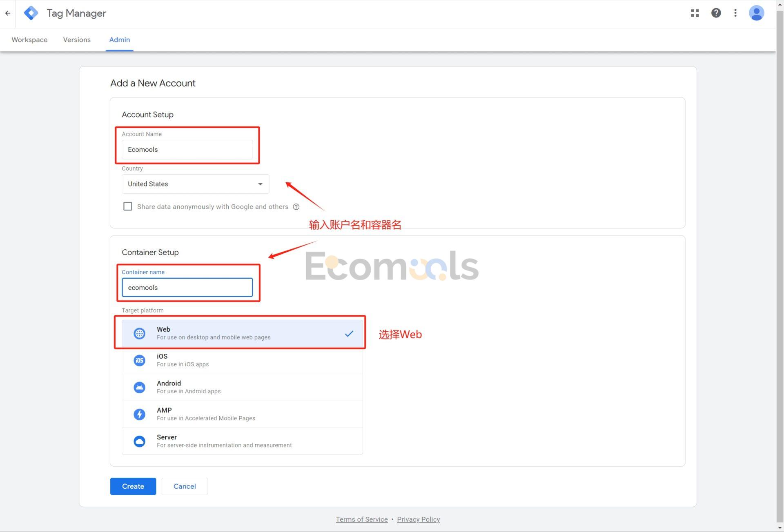The width and height of the screenshot is (784, 532).
Task: Open the user account avatar
Action: [756, 13]
